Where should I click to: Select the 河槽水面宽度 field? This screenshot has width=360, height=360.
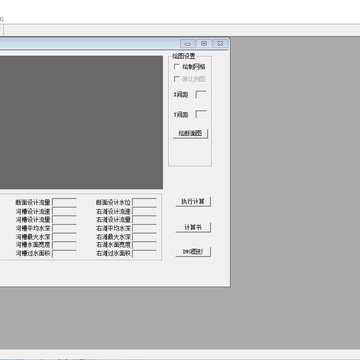click(x=64, y=245)
